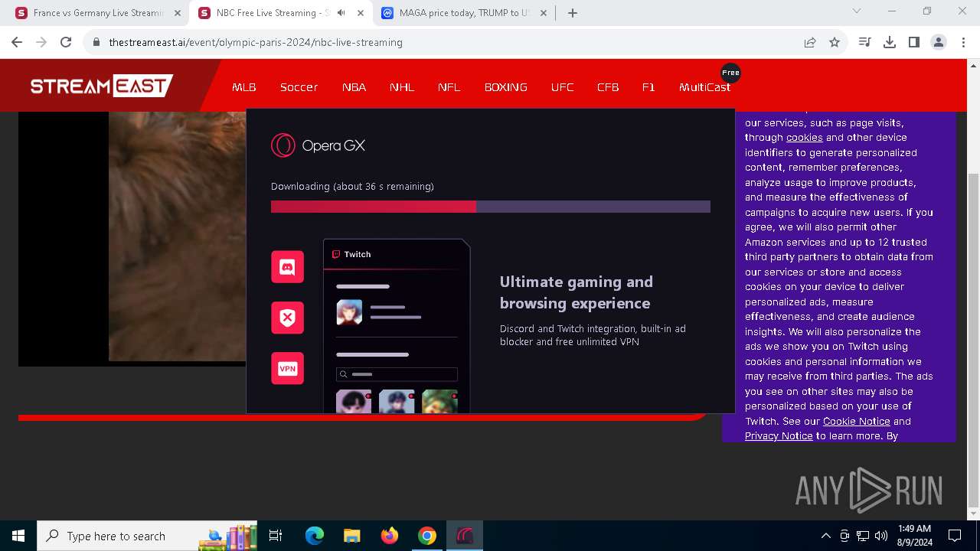This screenshot has width=980, height=551.
Task: Click the StreamEast logo
Action: click(102, 86)
